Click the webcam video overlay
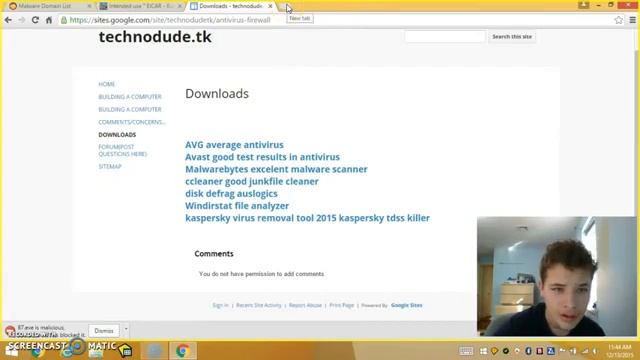Image resolution: width=640 pixels, height=360 pixels. pos(557,276)
